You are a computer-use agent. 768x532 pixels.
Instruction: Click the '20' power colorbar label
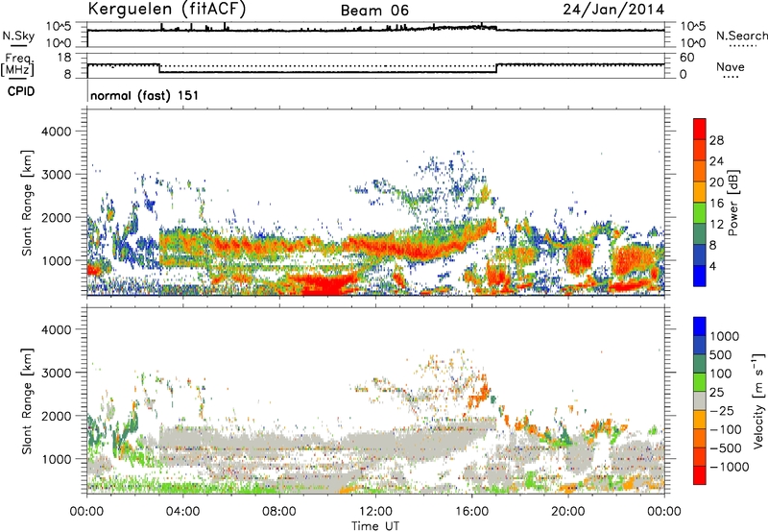click(716, 182)
